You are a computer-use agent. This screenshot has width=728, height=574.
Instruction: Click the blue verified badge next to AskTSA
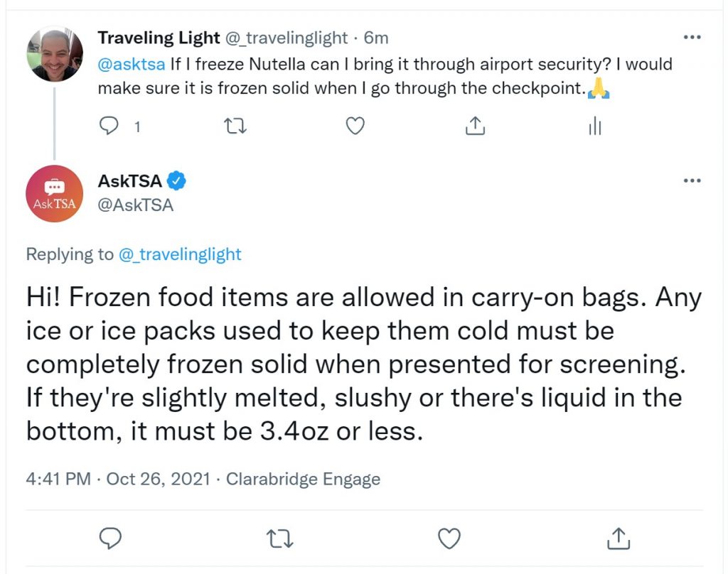(x=176, y=180)
